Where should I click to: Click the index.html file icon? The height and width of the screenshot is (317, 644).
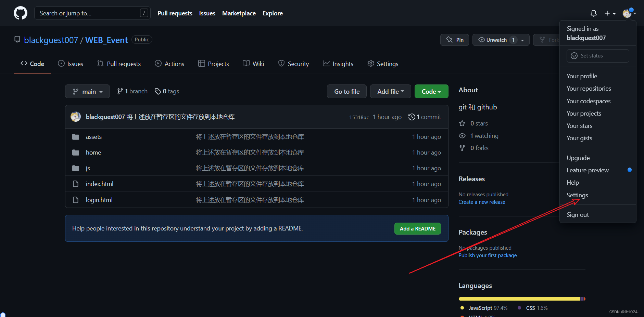point(76,184)
